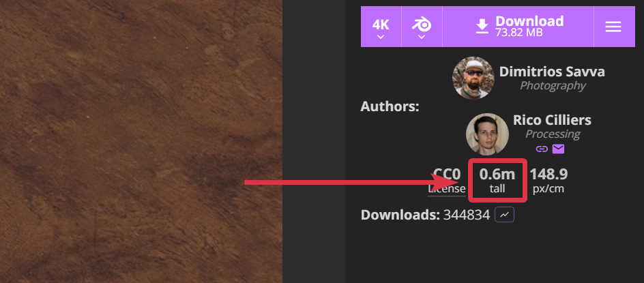Open the Blender file format dropdown

click(x=422, y=27)
